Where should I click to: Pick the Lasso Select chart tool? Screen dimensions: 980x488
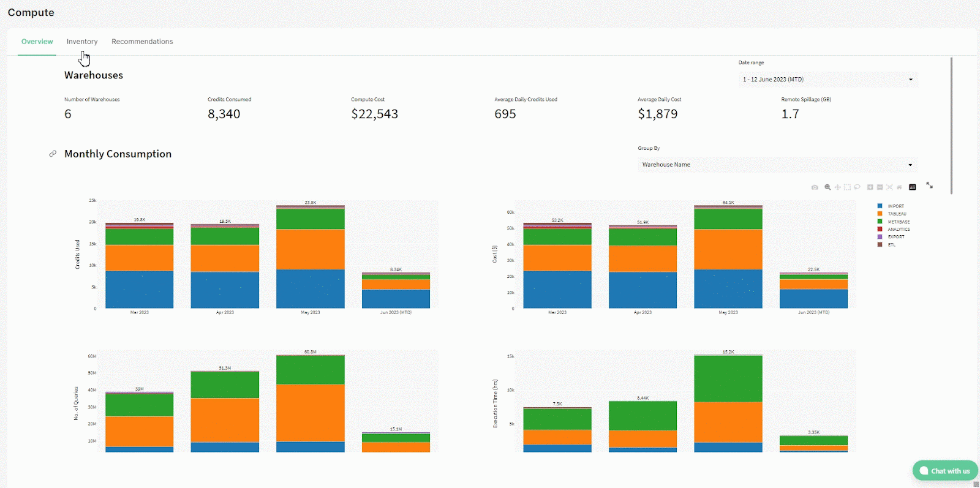coord(857,187)
